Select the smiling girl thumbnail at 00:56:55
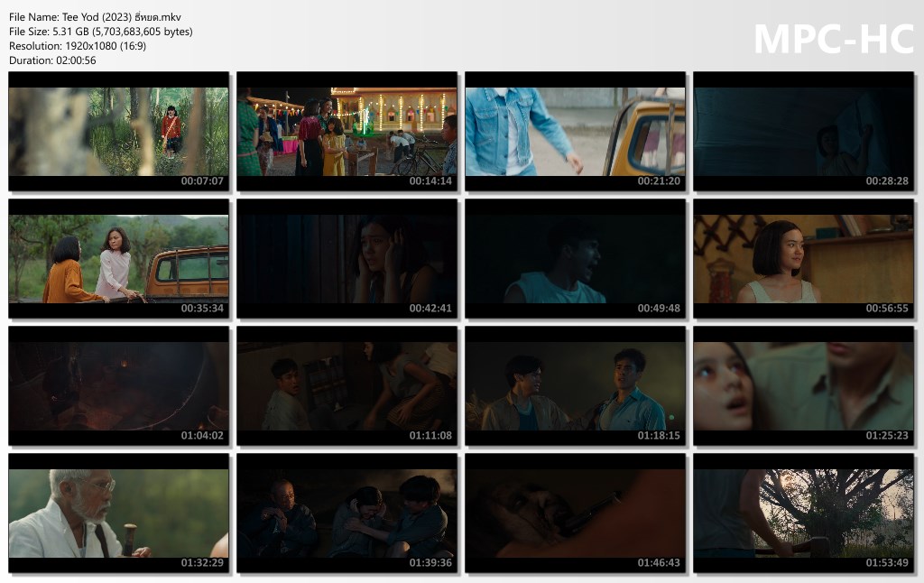Image resolution: width=924 pixels, height=583 pixels. pos(803,259)
